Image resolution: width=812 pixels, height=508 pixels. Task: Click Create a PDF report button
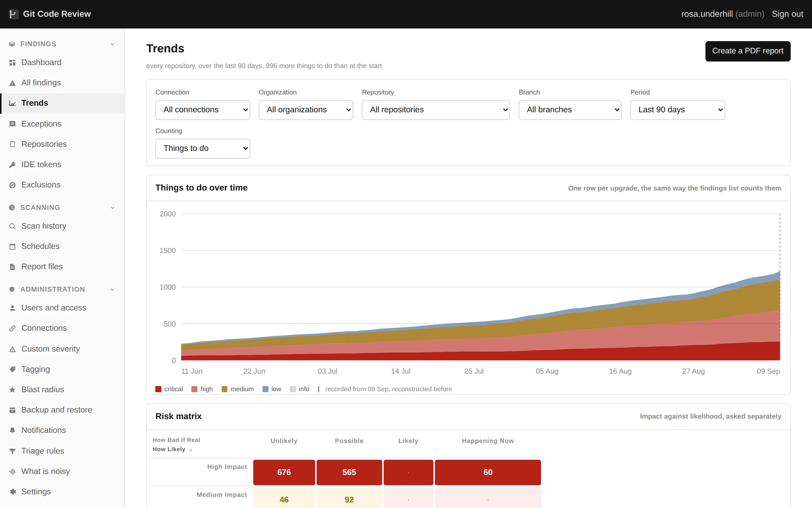click(x=748, y=51)
